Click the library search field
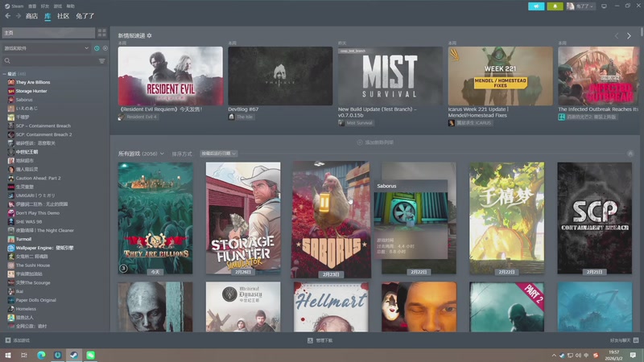 click(49, 61)
